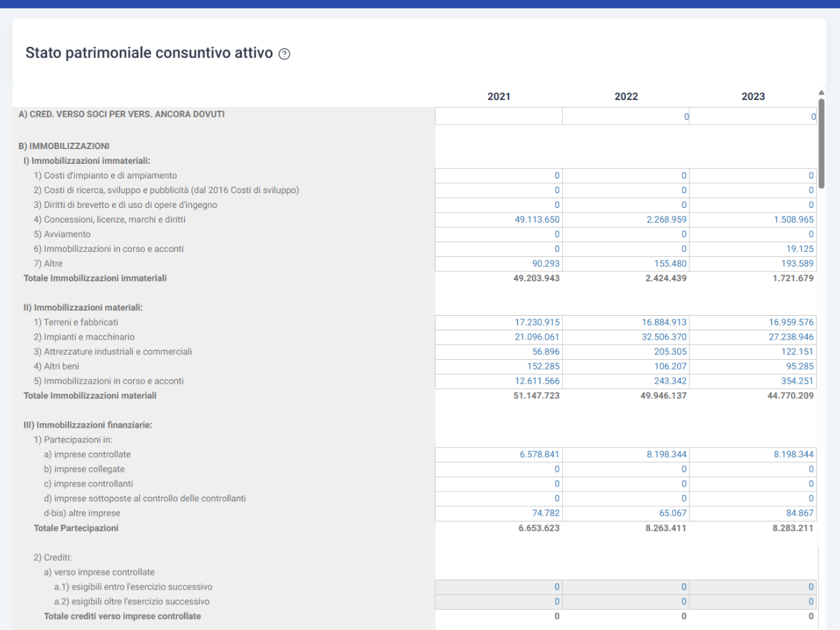
Task: Click value 354.251 in 2023 column
Action: [x=798, y=381]
